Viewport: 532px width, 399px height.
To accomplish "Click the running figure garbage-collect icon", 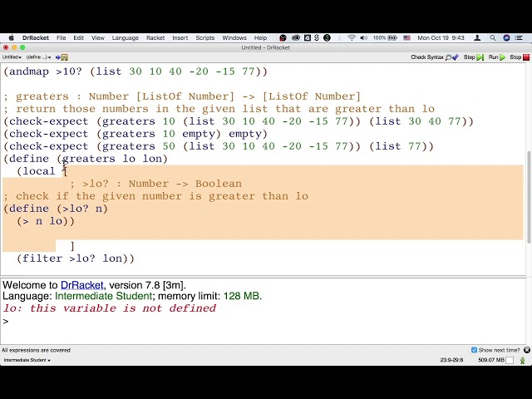I will (x=523, y=360).
